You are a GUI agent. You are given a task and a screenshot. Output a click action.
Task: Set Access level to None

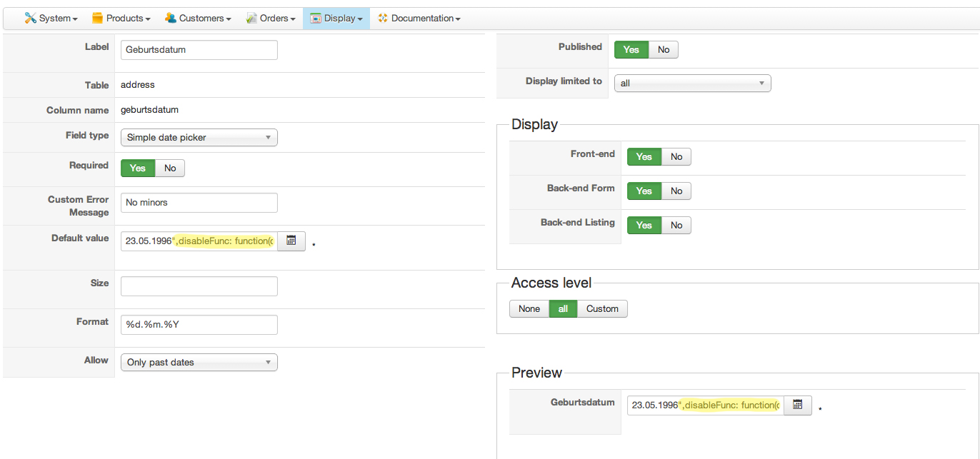[x=529, y=309]
